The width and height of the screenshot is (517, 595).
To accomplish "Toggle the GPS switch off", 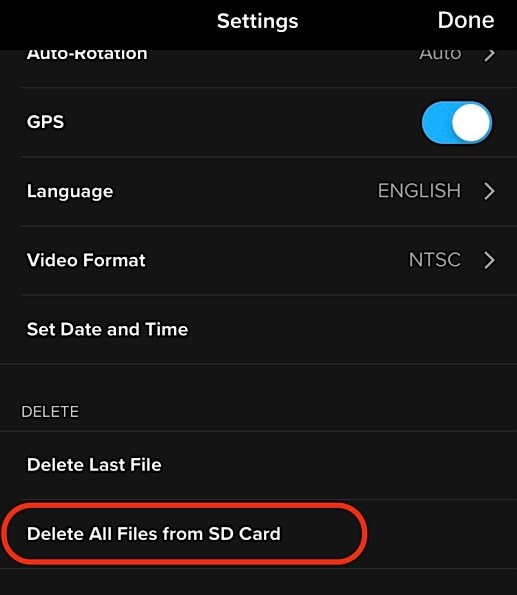I will point(457,123).
